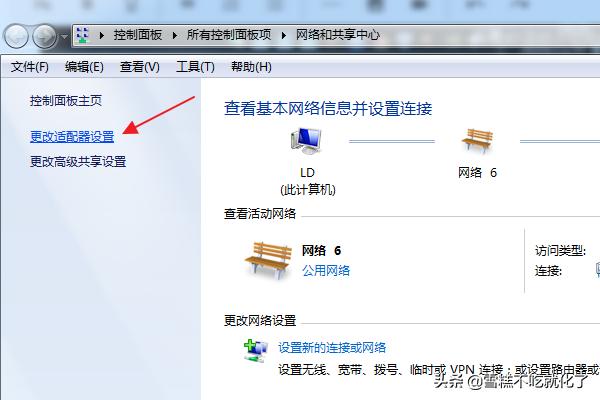The height and width of the screenshot is (400, 600).
Task: Open 设置新的连接或网络 link
Action: [x=332, y=348]
